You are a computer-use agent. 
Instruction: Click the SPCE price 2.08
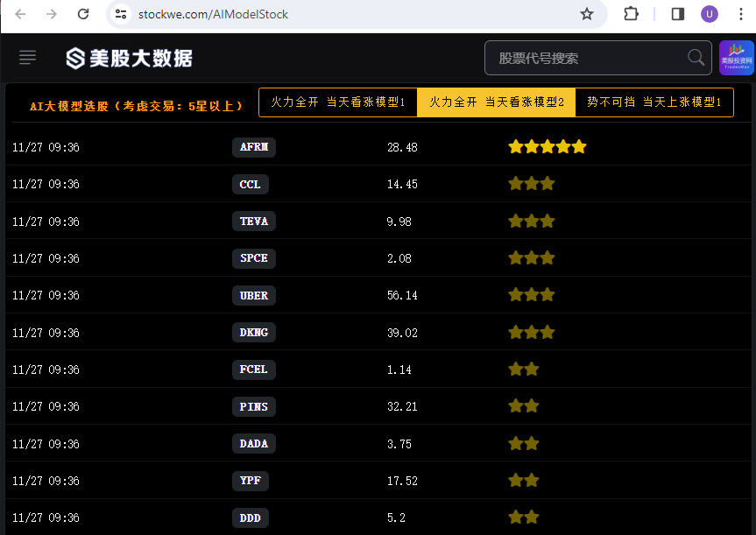click(x=399, y=259)
